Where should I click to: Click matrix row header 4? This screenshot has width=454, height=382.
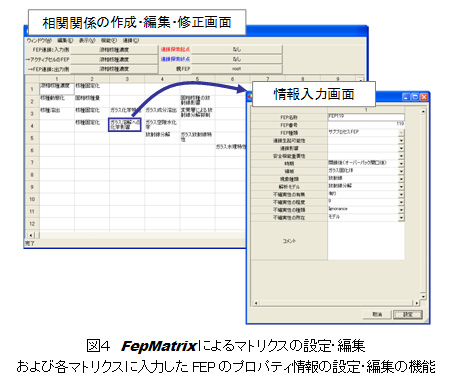coord(32,126)
